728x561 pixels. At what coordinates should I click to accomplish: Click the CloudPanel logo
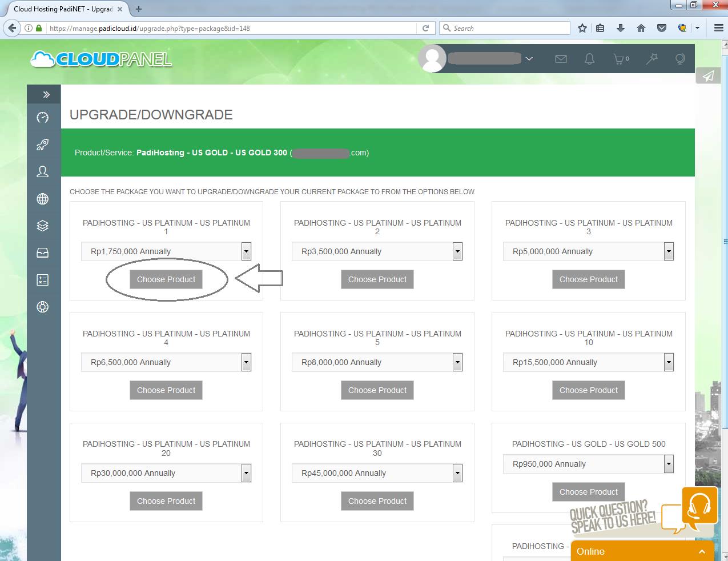coord(101,59)
